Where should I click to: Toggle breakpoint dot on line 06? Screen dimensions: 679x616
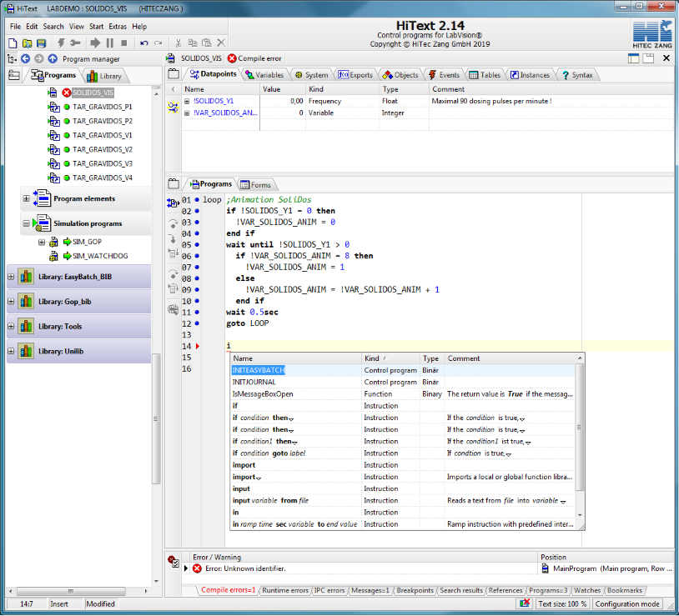pos(197,256)
